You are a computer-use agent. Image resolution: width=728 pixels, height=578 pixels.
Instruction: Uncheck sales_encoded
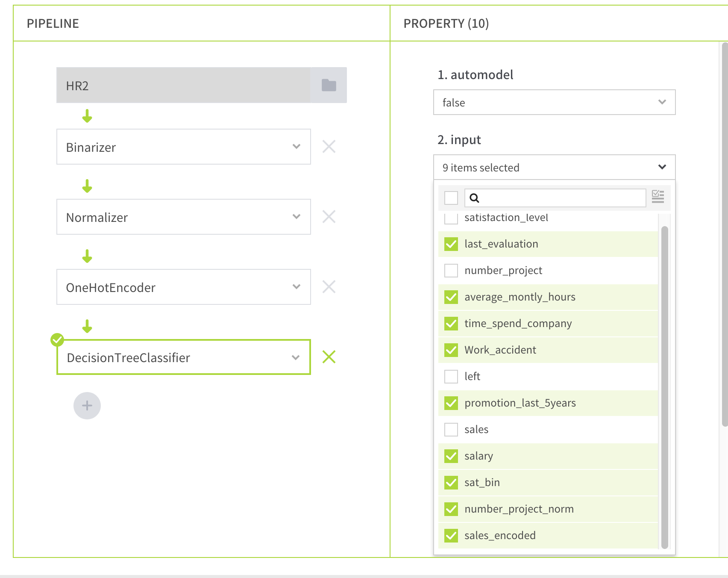coord(451,536)
